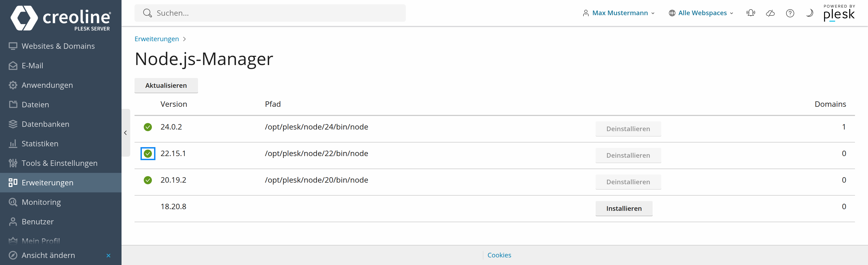Click the Benutzer person icon
The width and height of the screenshot is (868, 265).
point(13,222)
